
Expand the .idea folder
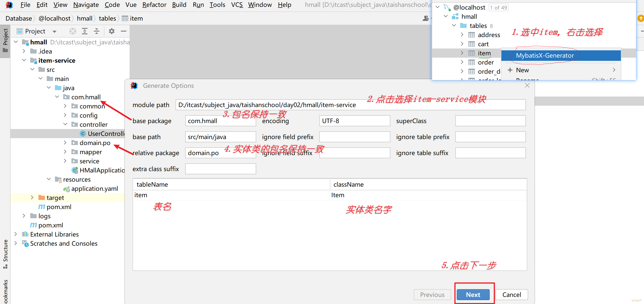[24, 51]
